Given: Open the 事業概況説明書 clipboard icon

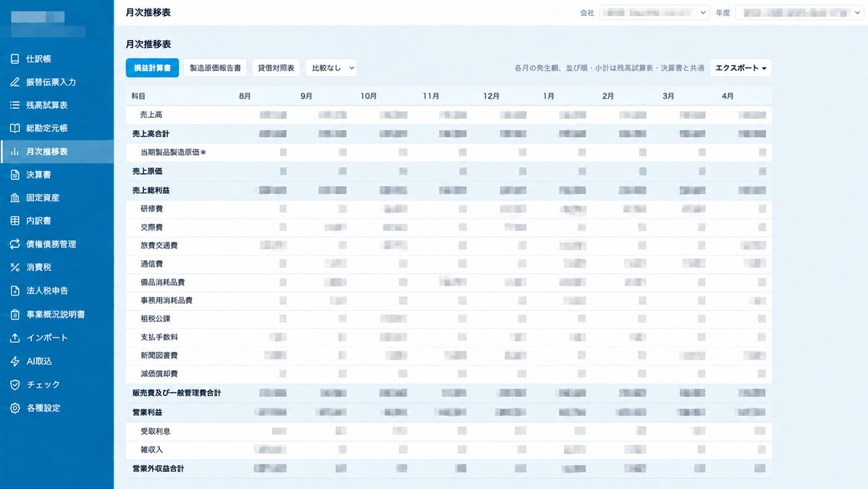Looking at the screenshot, I should (x=15, y=314).
